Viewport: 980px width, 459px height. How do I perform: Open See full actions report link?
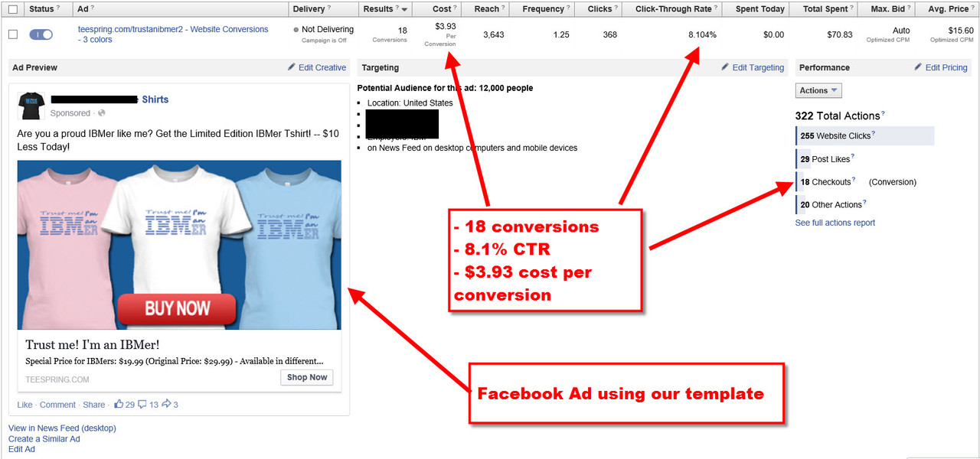835,223
